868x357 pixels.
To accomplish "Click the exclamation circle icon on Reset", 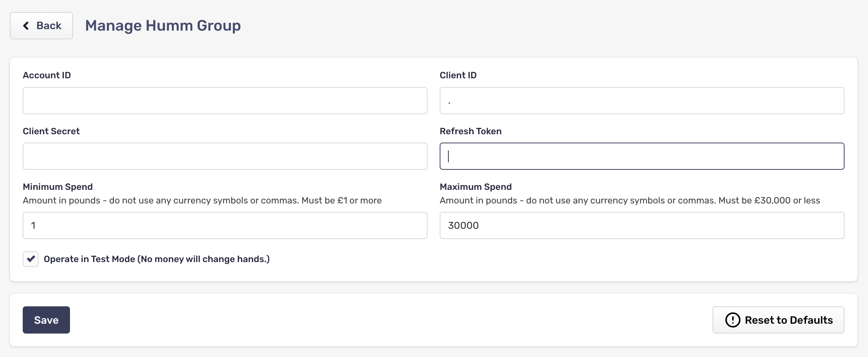I will [733, 320].
